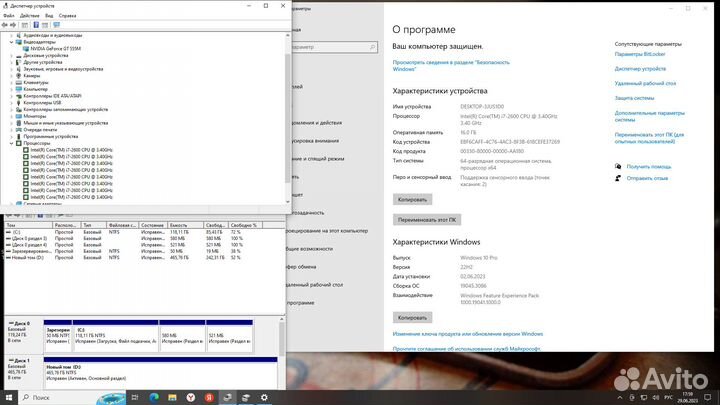720x405 pixels.
Task: Expand the Другие устройства node
Action: point(11,62)
